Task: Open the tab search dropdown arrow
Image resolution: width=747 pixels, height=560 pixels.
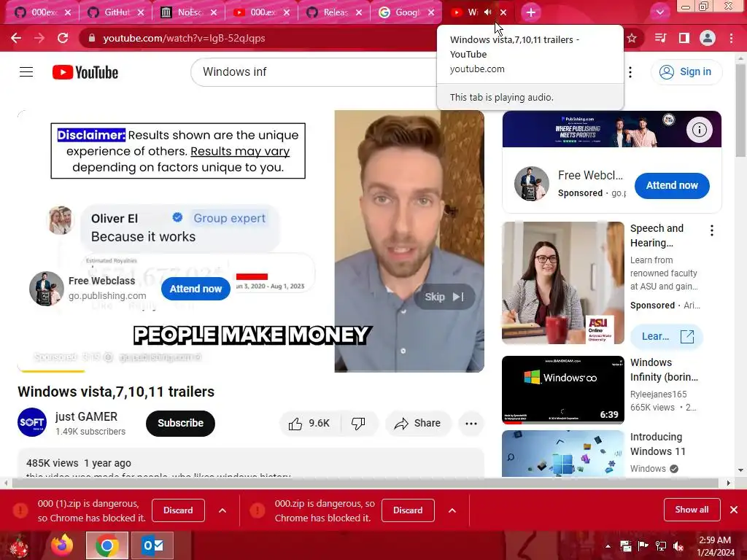Action: pos(659,12)
